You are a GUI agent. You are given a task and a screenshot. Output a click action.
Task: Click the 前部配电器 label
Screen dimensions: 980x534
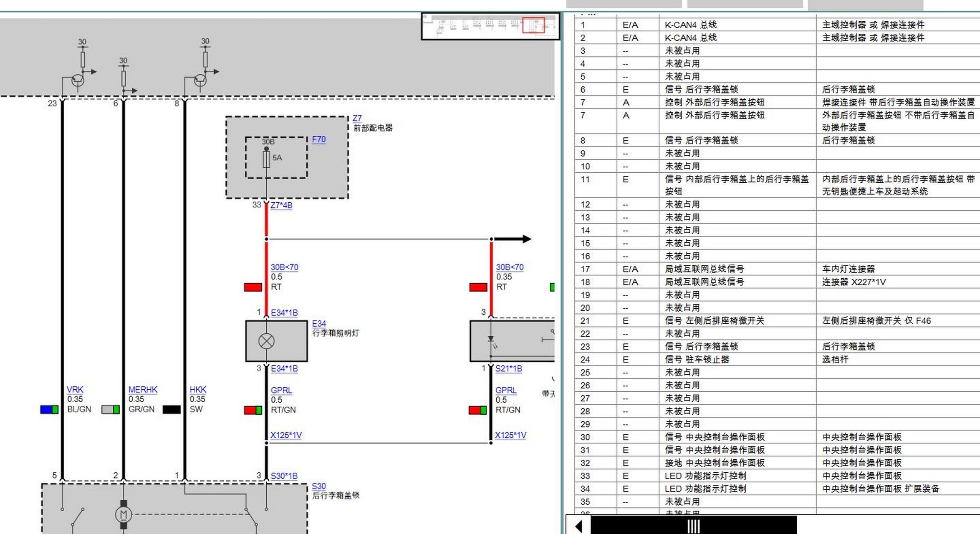(373, 128)
